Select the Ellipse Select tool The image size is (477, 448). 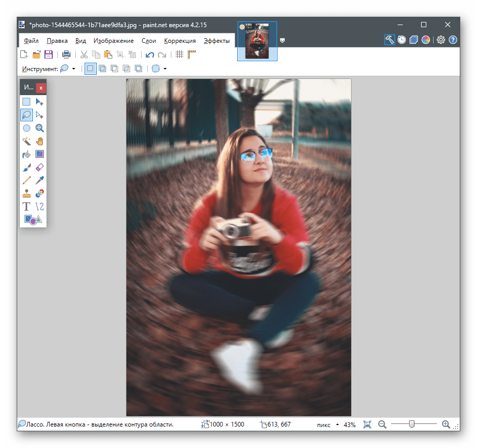coord(27,128)
